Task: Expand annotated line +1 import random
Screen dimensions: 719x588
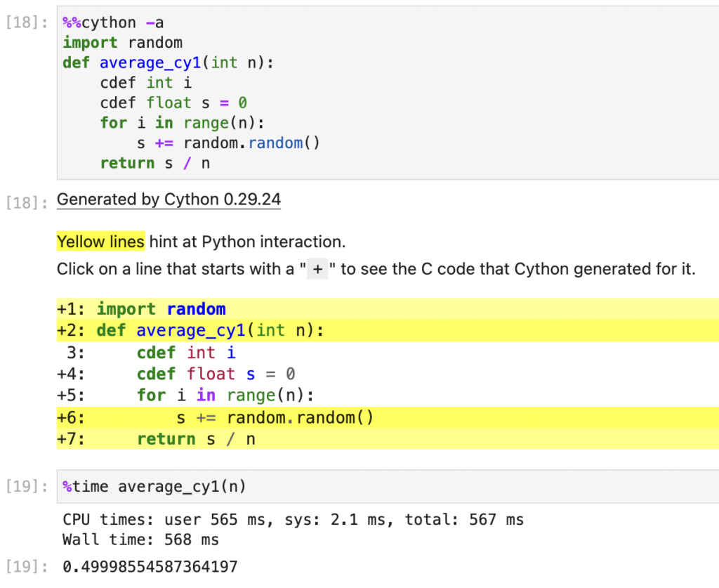Action: pos(388,309)
